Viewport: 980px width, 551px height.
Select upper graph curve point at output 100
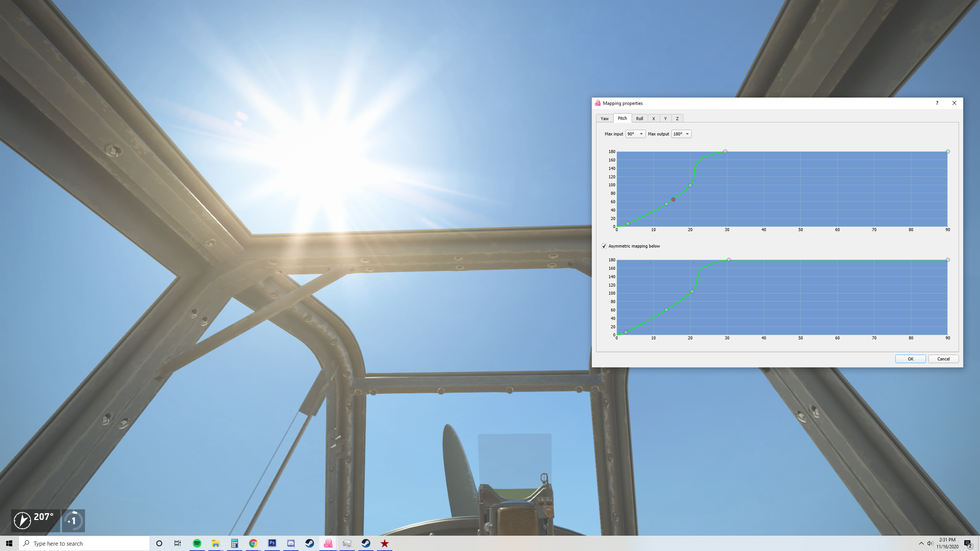[690, 185]
